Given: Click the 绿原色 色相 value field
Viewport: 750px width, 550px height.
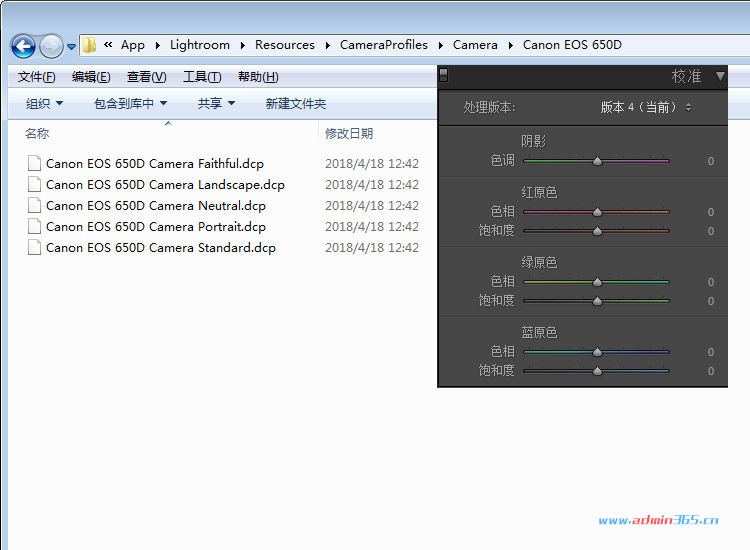Looking at the screenshot, I should click(x=711, y=282).
